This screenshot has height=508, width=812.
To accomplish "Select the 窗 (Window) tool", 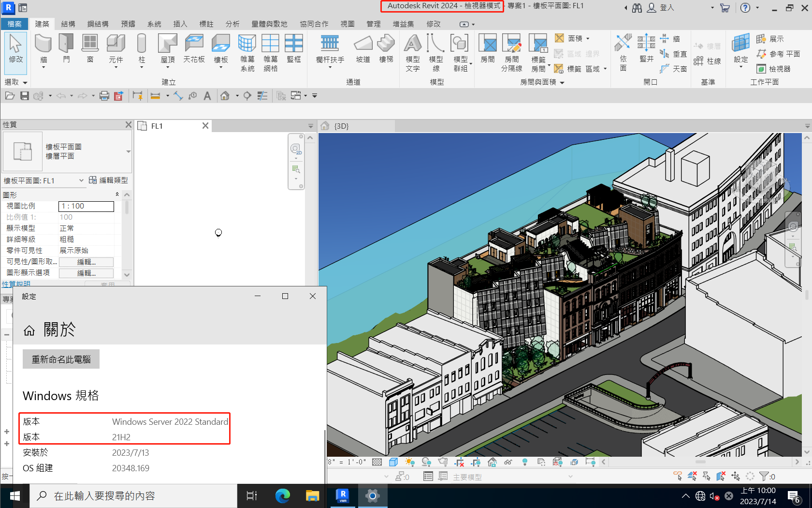I will tap(90, 49).
